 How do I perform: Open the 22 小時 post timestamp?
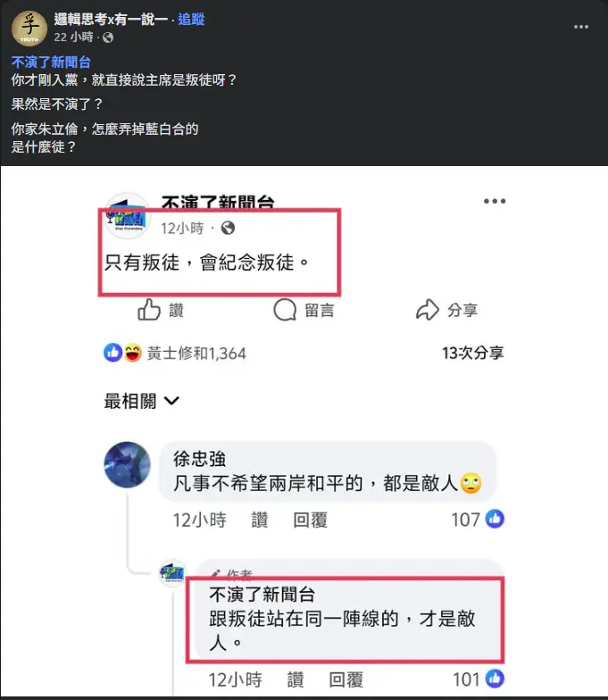pos(73,37)
